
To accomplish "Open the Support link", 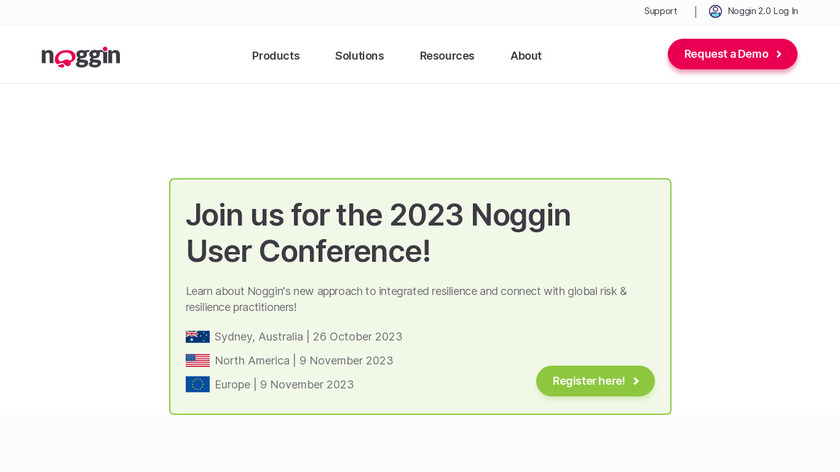I will point(660,11).
